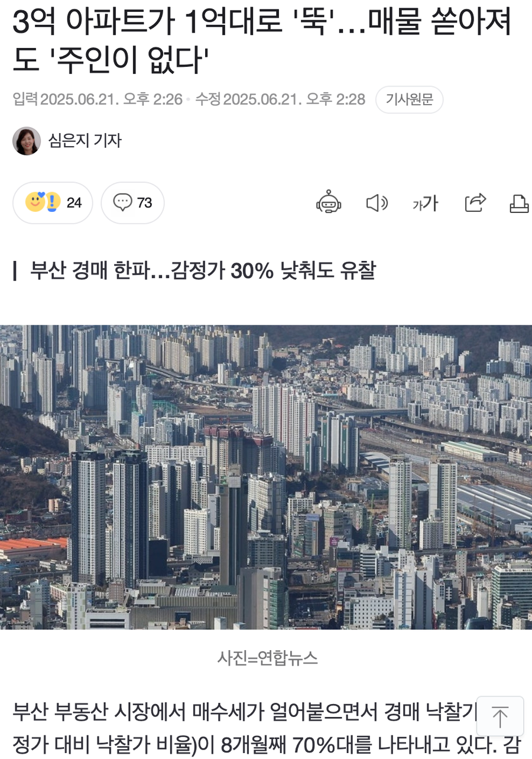The width and height of the screenshot is (532, 759).
Task: Tap the speech bubble comment icon
Action: (122, 203)
